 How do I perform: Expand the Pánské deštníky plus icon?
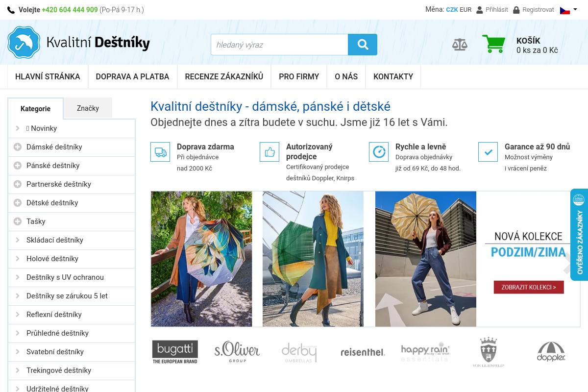tap(18, 166)
